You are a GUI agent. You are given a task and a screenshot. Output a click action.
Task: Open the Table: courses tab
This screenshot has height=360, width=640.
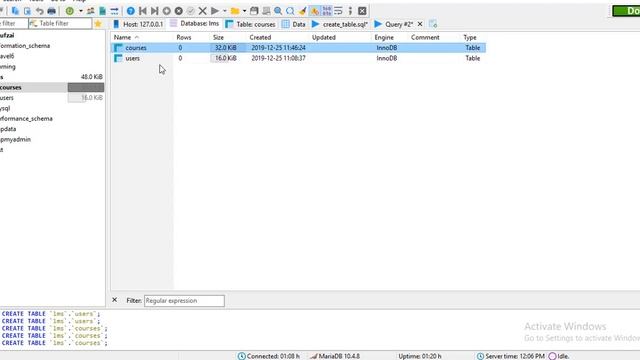point(251,24)
